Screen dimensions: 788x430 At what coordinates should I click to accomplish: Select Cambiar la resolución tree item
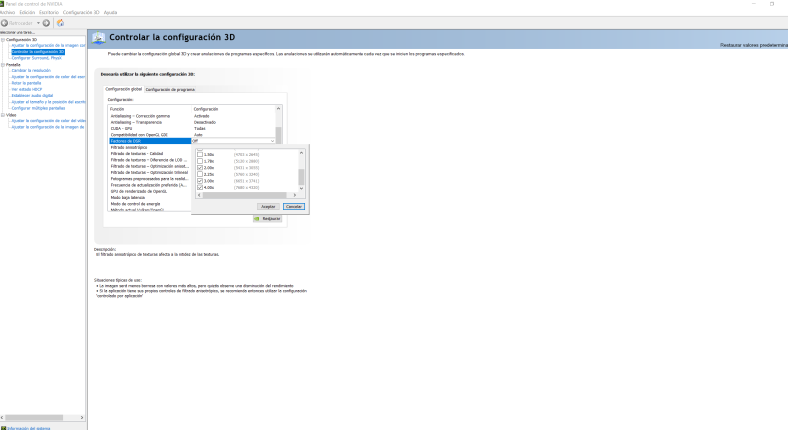(31, 71)
